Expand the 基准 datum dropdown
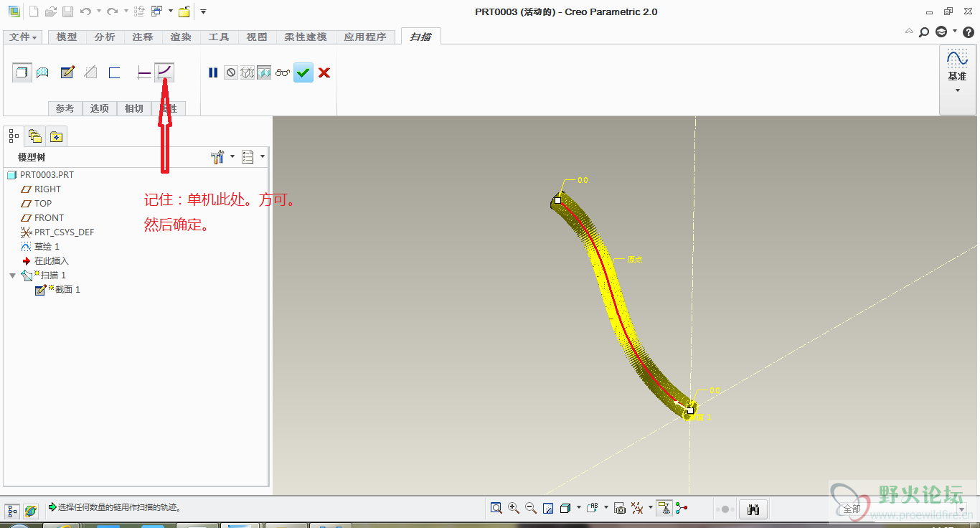The width and height of the screenshot is (980, 528). 957,90
